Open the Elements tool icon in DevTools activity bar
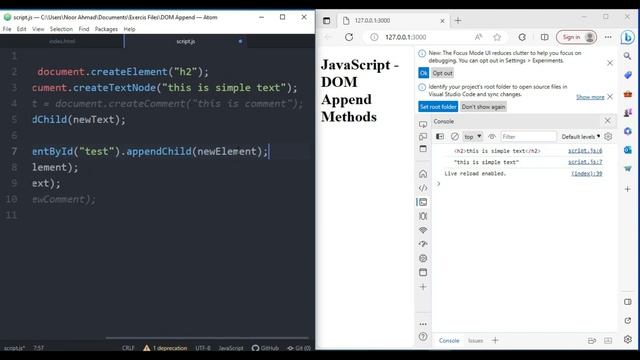Image resolution: width=640 pixels, height=360 pixels. pos(423,188)
